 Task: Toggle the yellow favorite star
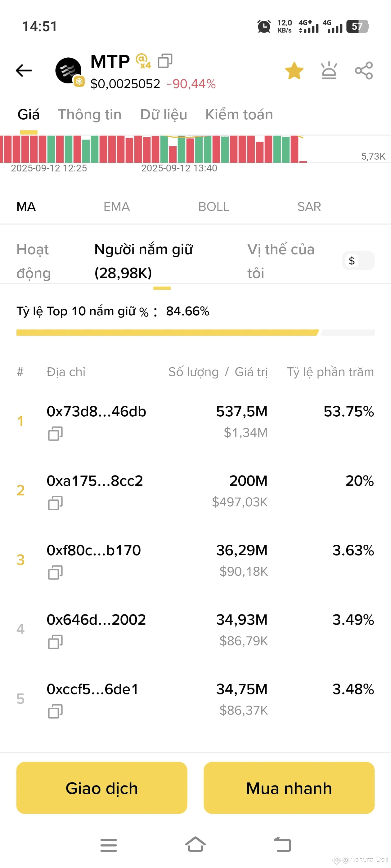click(x=294, y=71)
